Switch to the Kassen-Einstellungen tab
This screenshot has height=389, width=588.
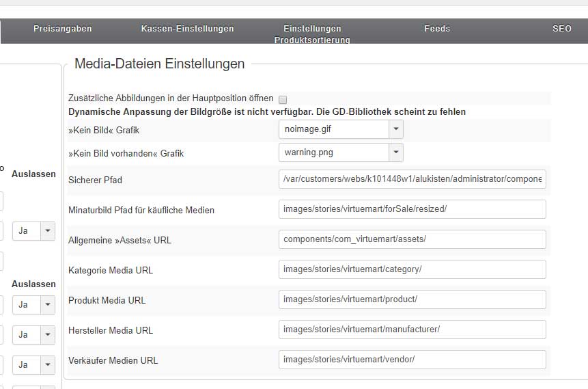click(187, 29)
